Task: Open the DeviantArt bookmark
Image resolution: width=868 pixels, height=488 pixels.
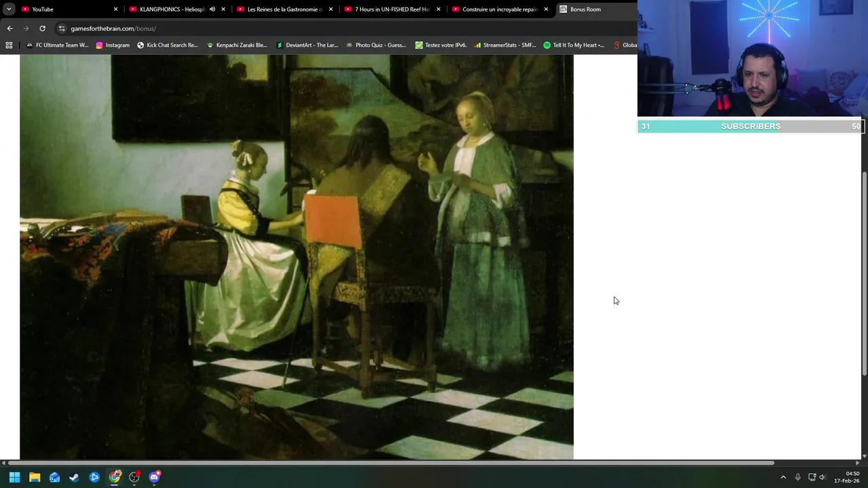Action: (x=307, y=45)
